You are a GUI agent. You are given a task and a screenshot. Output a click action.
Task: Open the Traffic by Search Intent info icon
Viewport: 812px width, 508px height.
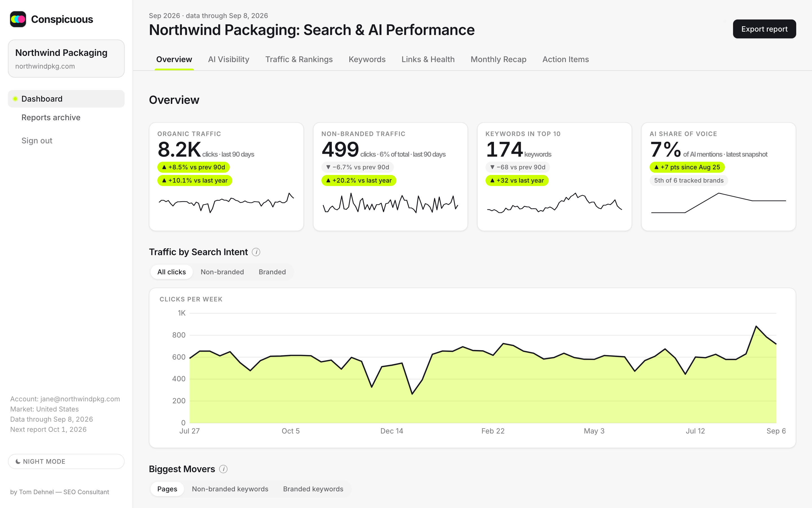pos(256,252)
